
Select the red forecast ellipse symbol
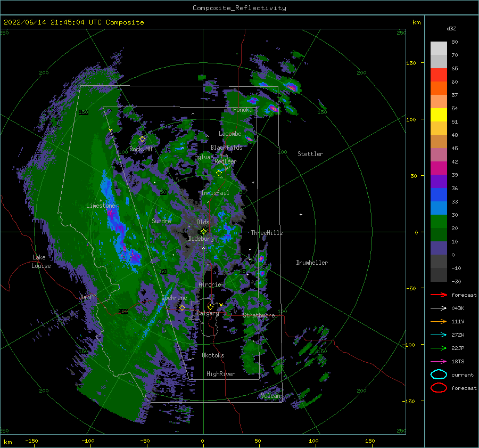439,388
